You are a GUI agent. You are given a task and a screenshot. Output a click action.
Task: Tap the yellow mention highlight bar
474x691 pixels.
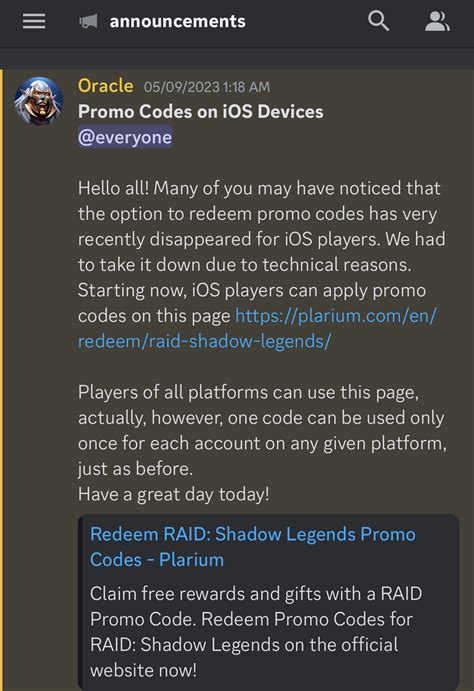[x=2, y=380]
